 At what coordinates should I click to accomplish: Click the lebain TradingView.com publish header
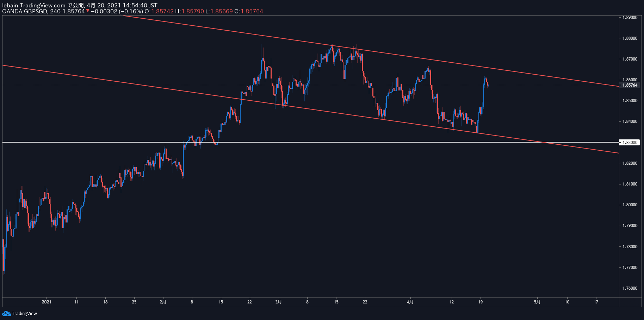[80, 5]
